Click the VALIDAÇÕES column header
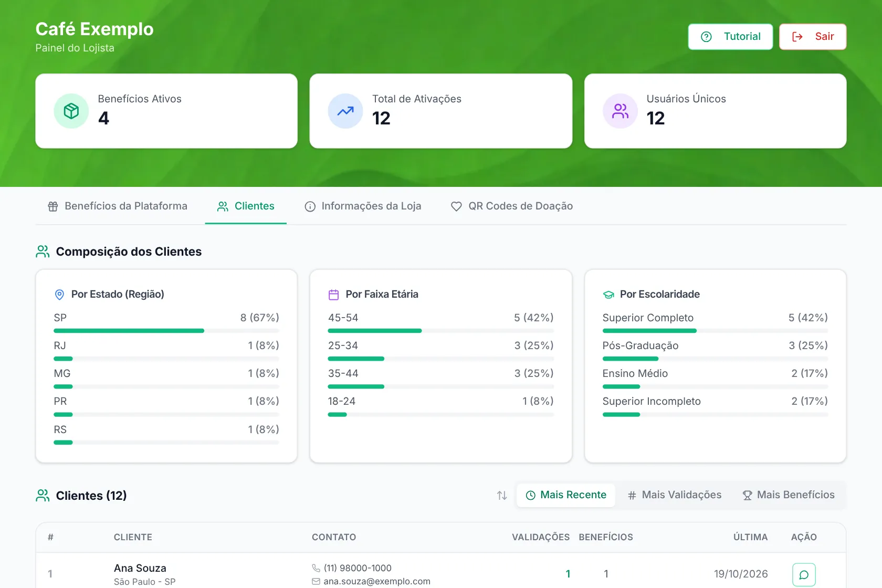The width and height of the screenshot is (882, 588). pos(541,537)
